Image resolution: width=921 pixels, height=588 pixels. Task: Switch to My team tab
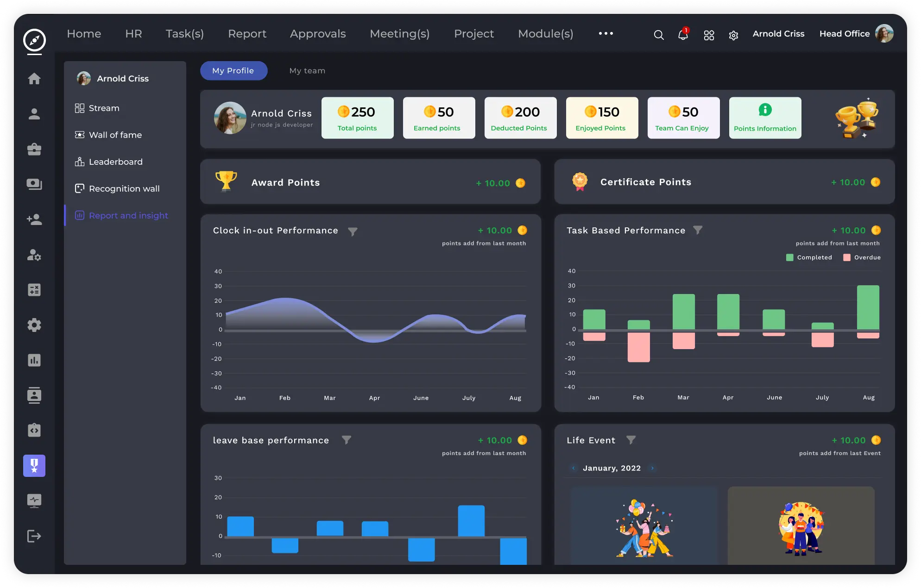307,71
